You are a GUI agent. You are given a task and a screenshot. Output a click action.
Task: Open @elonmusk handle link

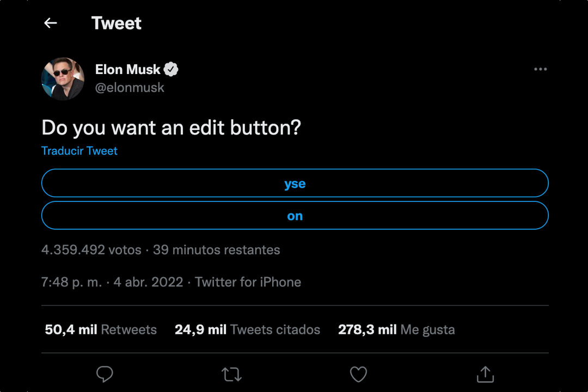click(130, 87)
